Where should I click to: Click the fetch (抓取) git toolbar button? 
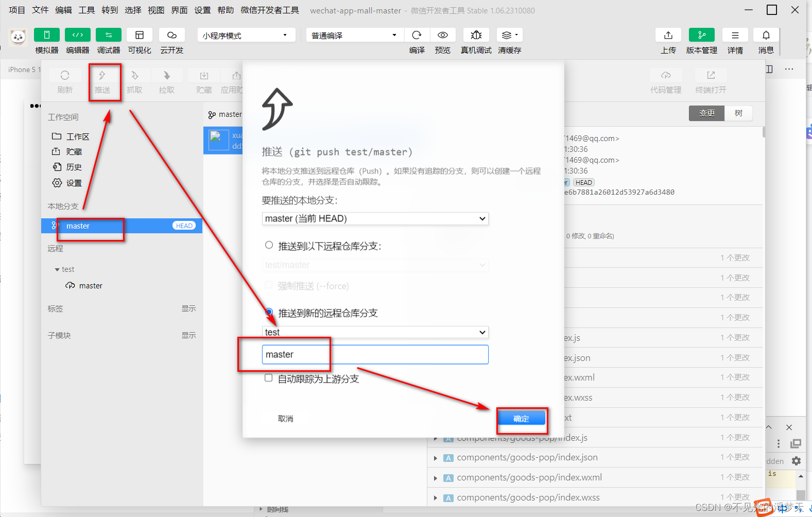click(x=134, y=81)
